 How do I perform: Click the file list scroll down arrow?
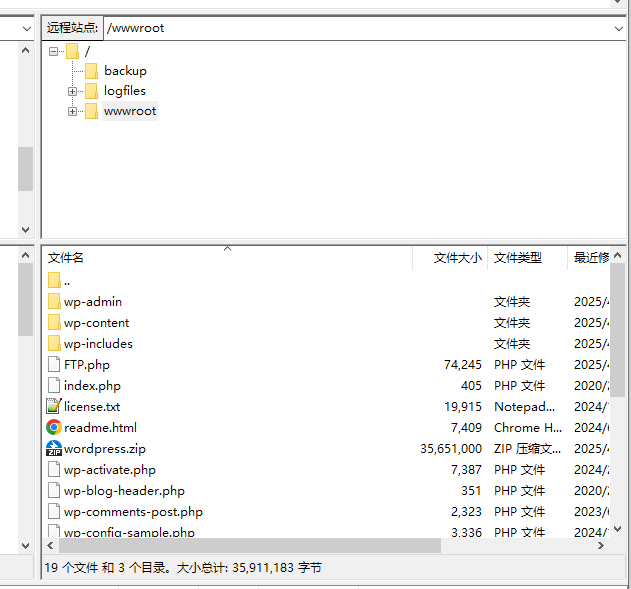point(617,529)
